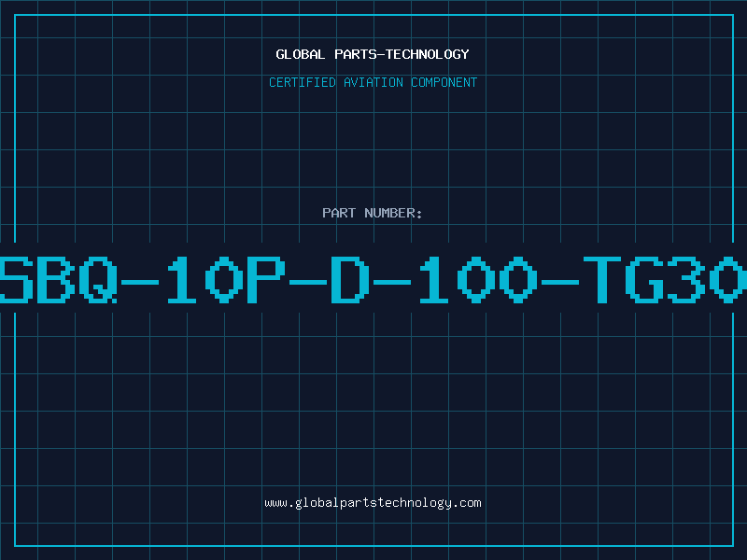Open the www.globalpartstechnology.com link

(373, 503)
